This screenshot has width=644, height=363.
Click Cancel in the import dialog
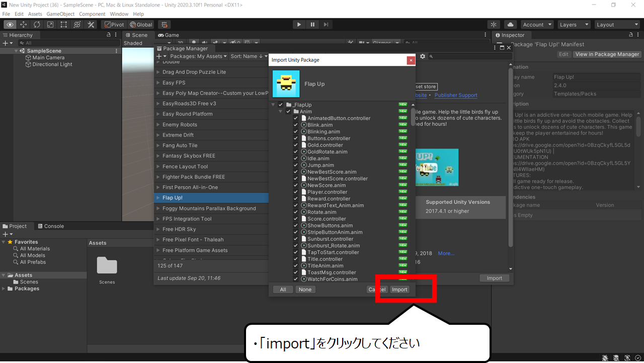pyautogui.click(x=377, y=290)
